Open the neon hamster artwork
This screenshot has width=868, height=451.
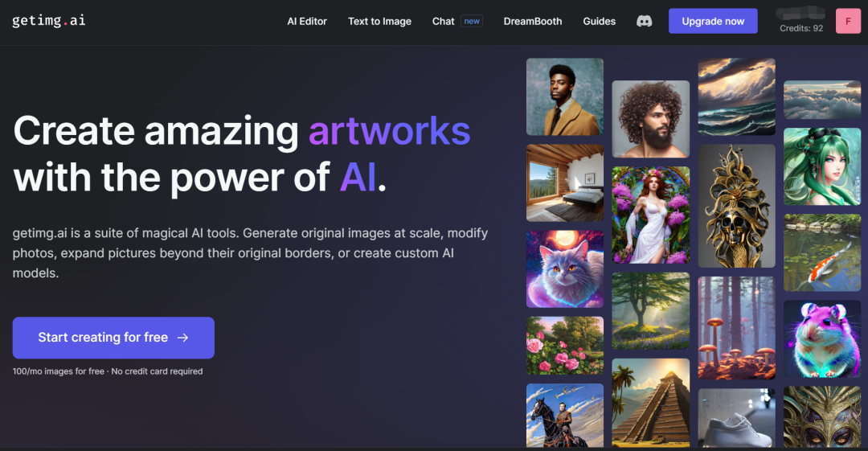point(822,339)
